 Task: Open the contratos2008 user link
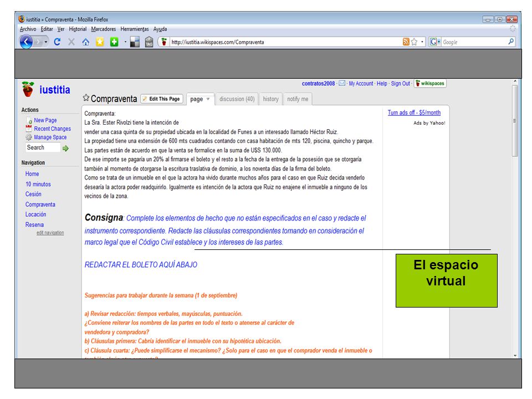coord(318,84)
